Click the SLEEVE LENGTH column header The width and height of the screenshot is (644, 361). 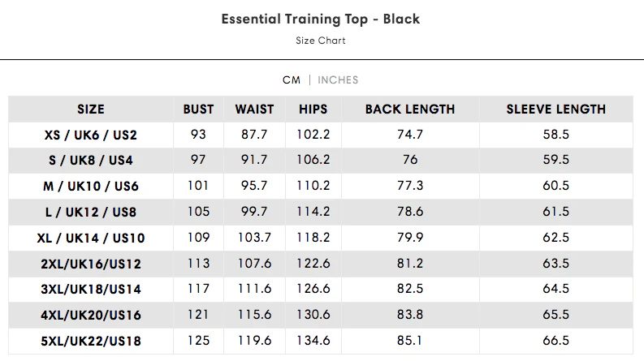(556, 109)
